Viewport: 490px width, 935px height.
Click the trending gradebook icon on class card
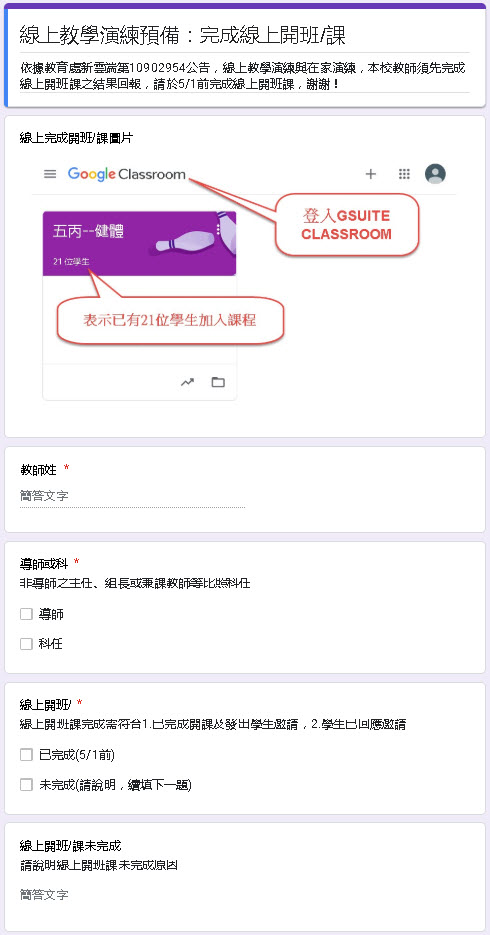(188, 382)
